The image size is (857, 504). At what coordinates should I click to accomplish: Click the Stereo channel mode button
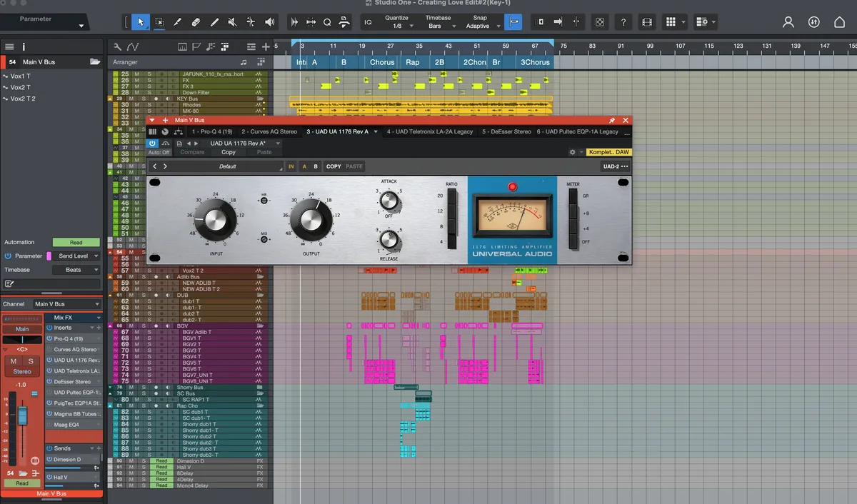(22, 371)
